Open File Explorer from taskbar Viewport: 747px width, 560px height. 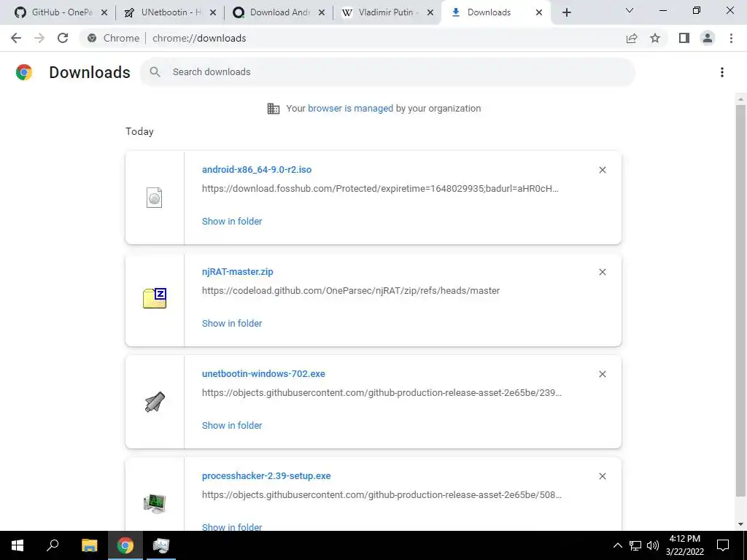[89, 545]
